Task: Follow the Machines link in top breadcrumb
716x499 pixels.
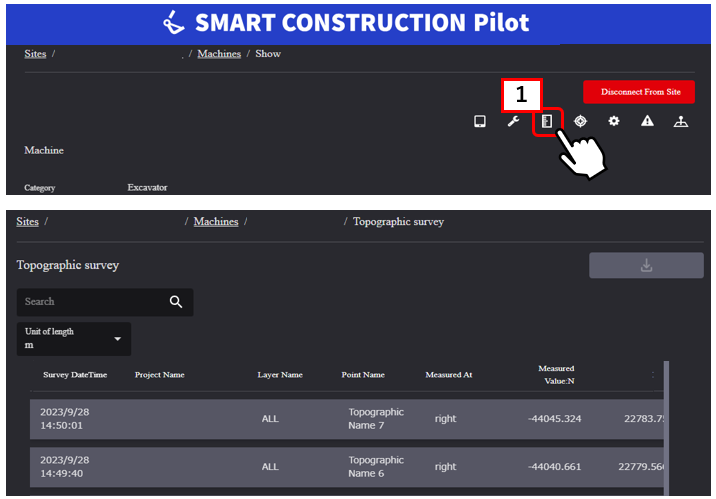Action: 219,54
